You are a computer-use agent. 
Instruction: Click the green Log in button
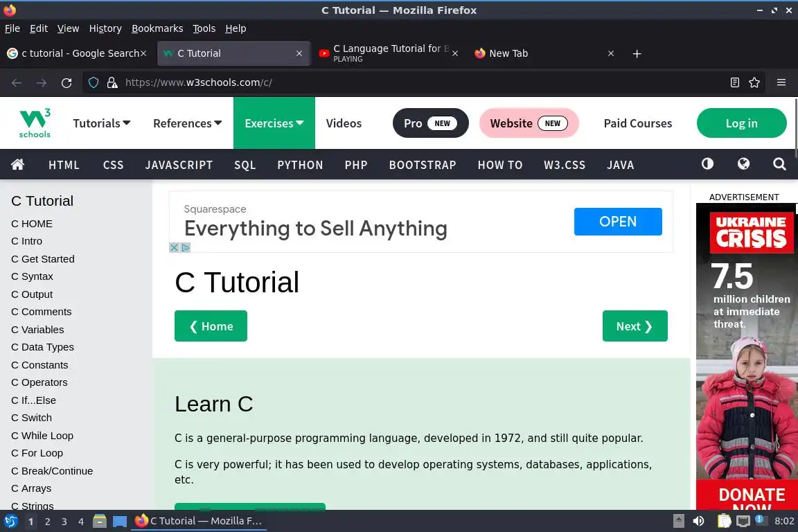[741, 123]
